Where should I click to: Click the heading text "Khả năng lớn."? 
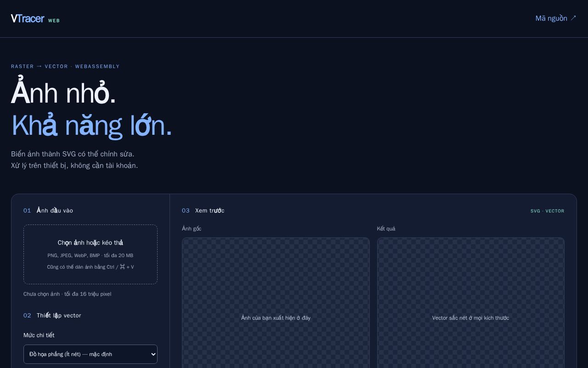(91, 125)
